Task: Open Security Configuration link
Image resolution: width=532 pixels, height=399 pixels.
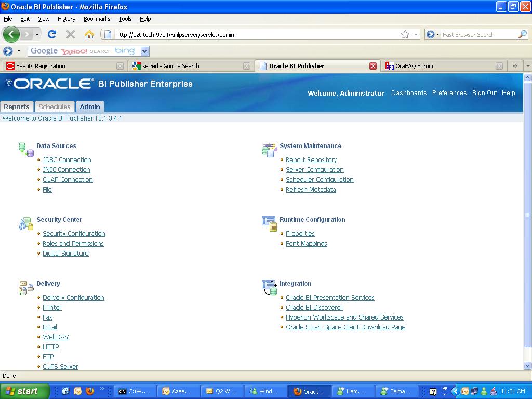Action: coord(74,233)
